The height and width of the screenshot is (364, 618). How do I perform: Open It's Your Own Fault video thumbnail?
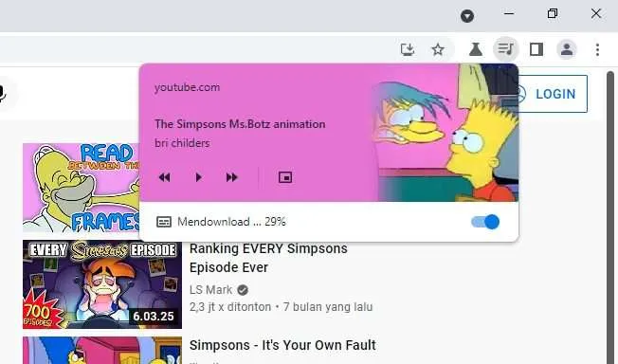coord(102,350)
